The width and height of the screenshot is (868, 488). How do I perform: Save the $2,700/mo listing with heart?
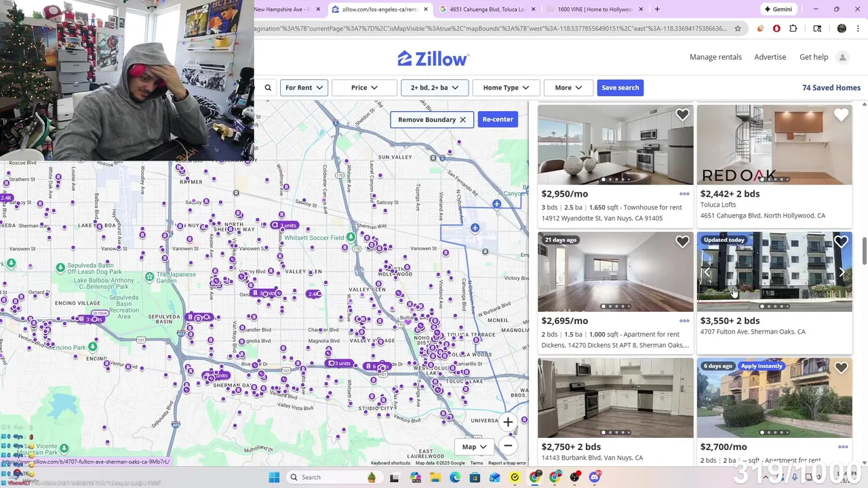coord(841,368)
